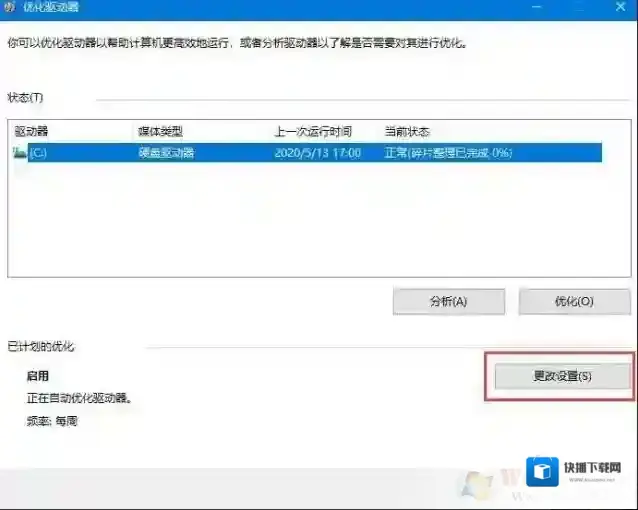Click the 正常(碎片整理已完成 0%) status cell
638x510 pixels.
(448, 153)
